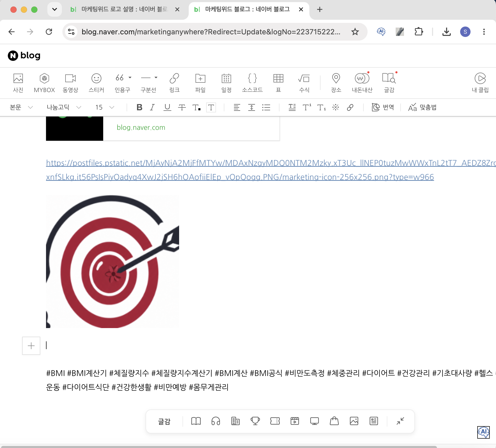This screenshot has width=496, height=448.
Task: Select trophy icon in 글감 bar
Action: 255,421
